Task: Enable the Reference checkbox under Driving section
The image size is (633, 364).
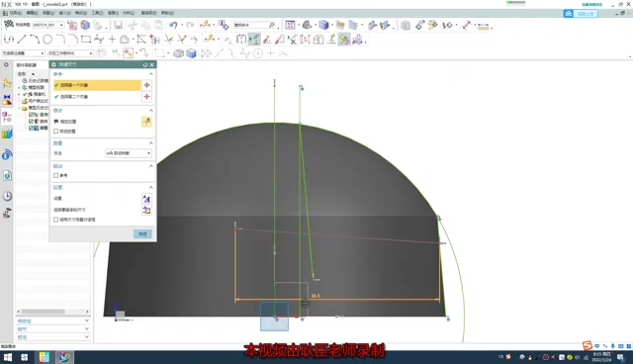Action: [x=56, y=175]
